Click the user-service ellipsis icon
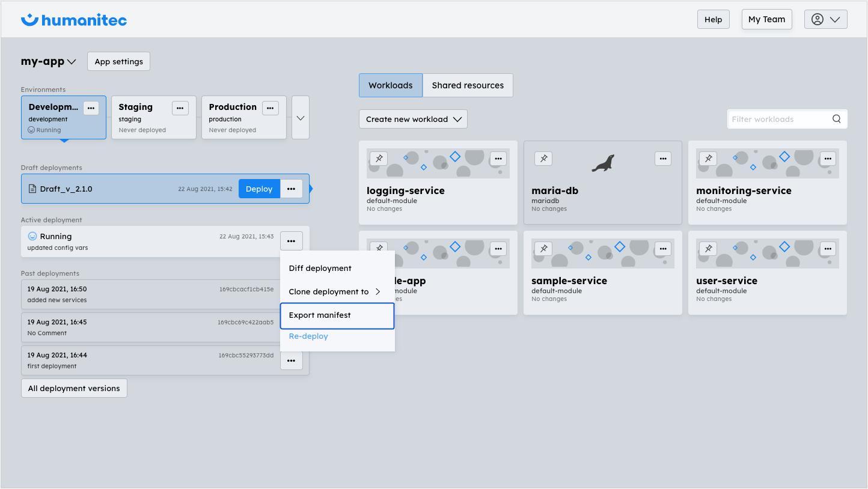This screenshot has width=868, height=489. (827, 249)
